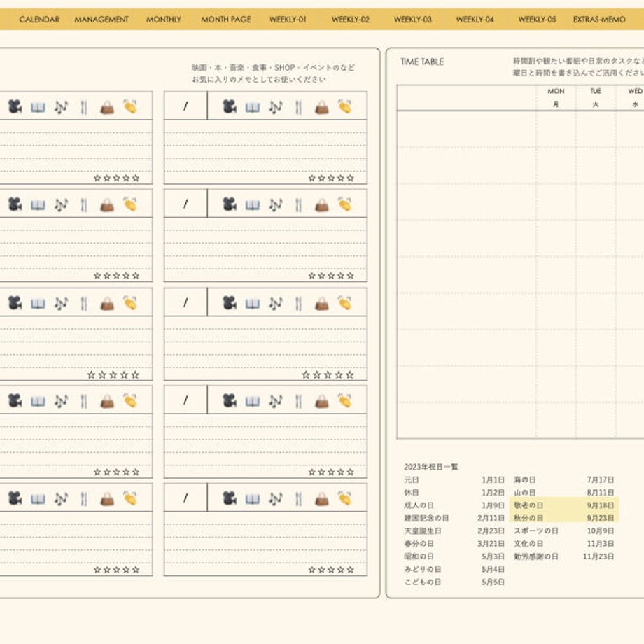
Task: Tap the highlighted 敬老の日 holiday row
Action: [564, 505]
